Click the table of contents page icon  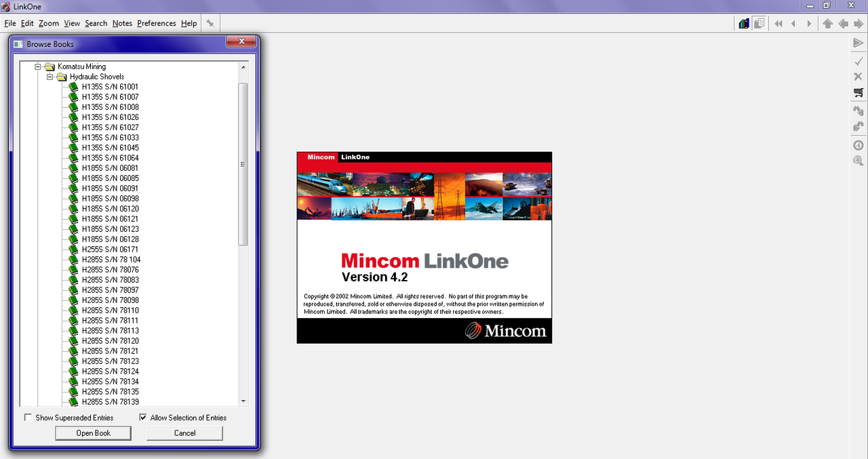click(x=759, y=23)
